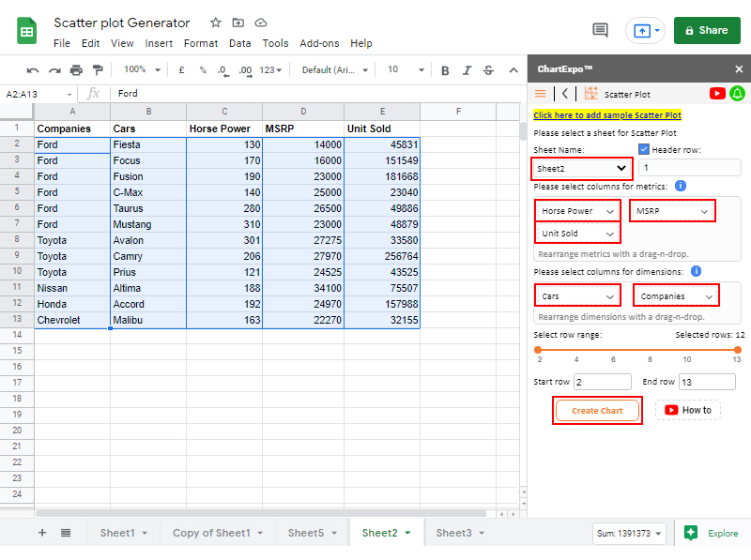Click the move to folder icon
This screenshot has width=751, height=560.
[238, 23]
